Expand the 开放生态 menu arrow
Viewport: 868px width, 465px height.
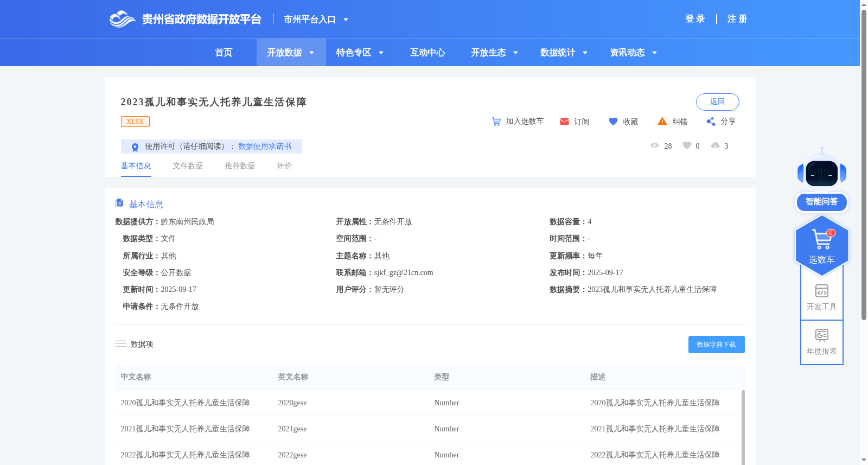coord(515,53)
